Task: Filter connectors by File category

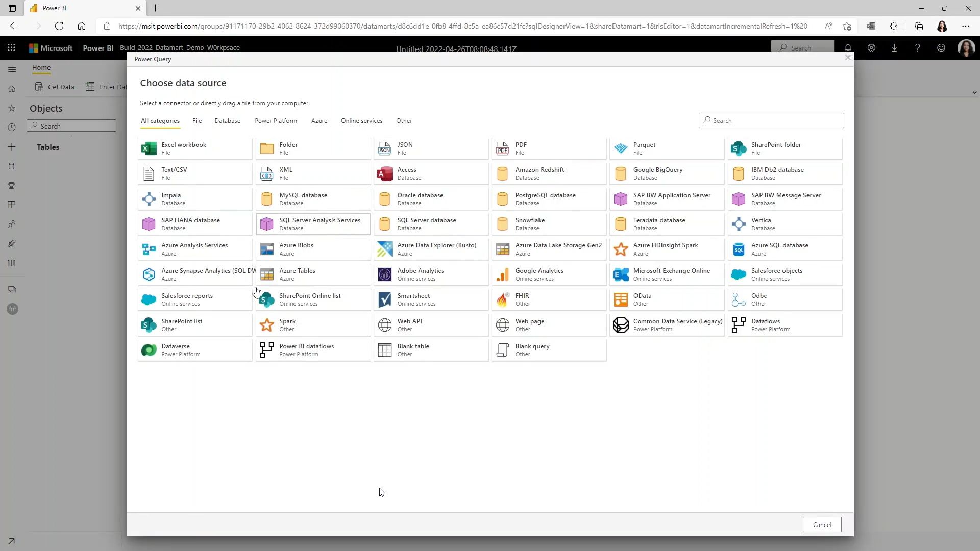Action: 197,121
